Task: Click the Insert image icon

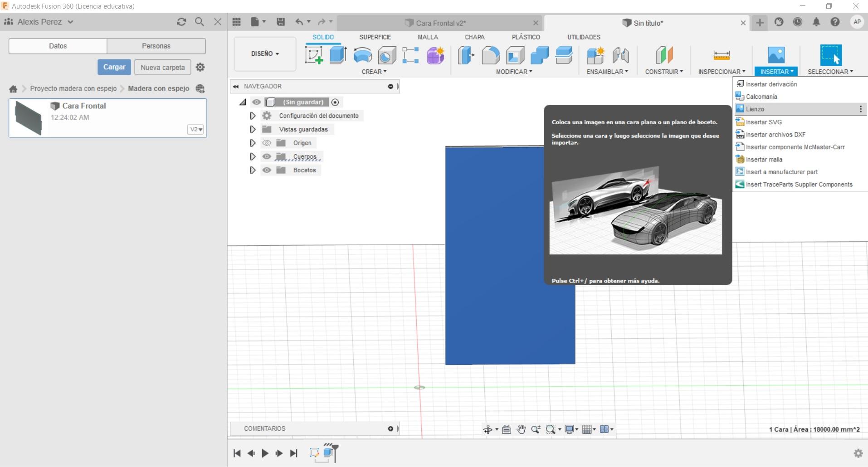Action: [x=776, y=55]
